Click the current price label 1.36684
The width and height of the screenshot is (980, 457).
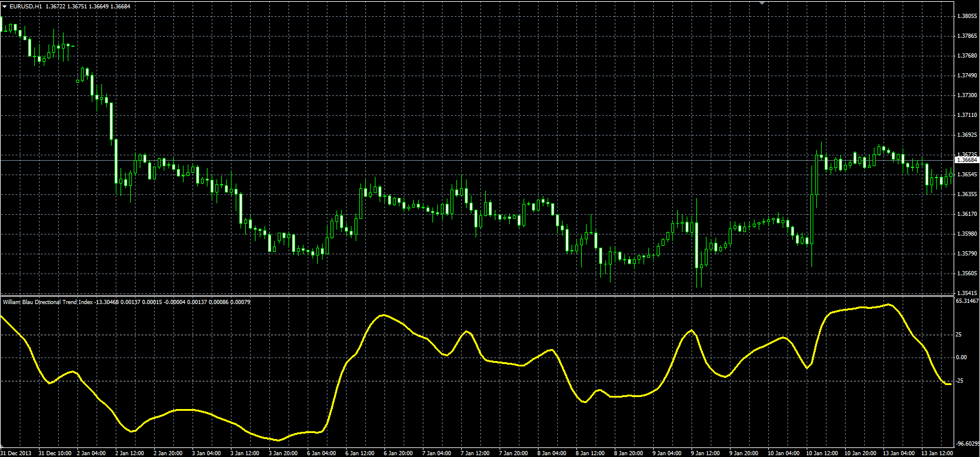967,160
